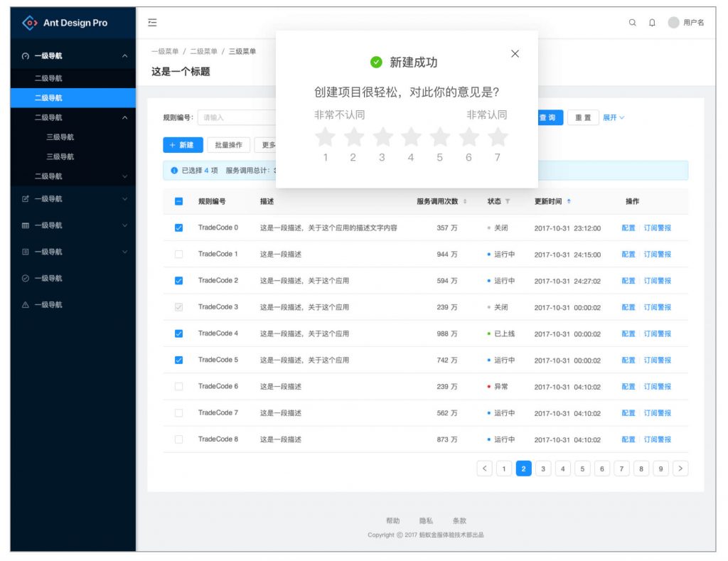
Task: Expand the third 一级导航 chevron
Action: point(124,225)
